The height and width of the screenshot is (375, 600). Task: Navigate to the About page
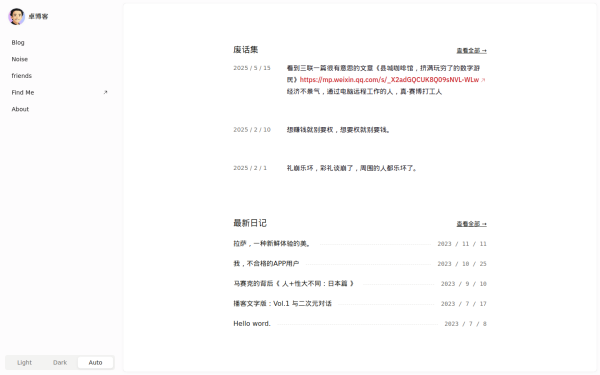pyautogui.click(x=20, y=109)
